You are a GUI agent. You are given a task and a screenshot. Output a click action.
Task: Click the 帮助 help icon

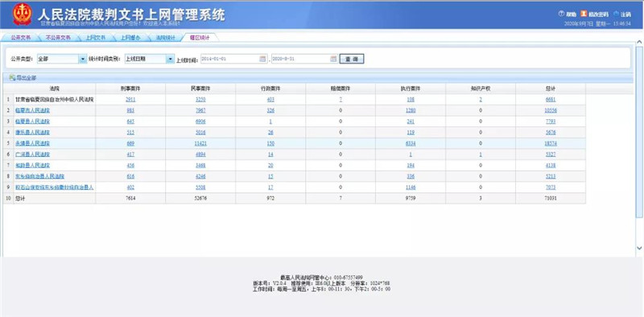click(x=561, y=14)
